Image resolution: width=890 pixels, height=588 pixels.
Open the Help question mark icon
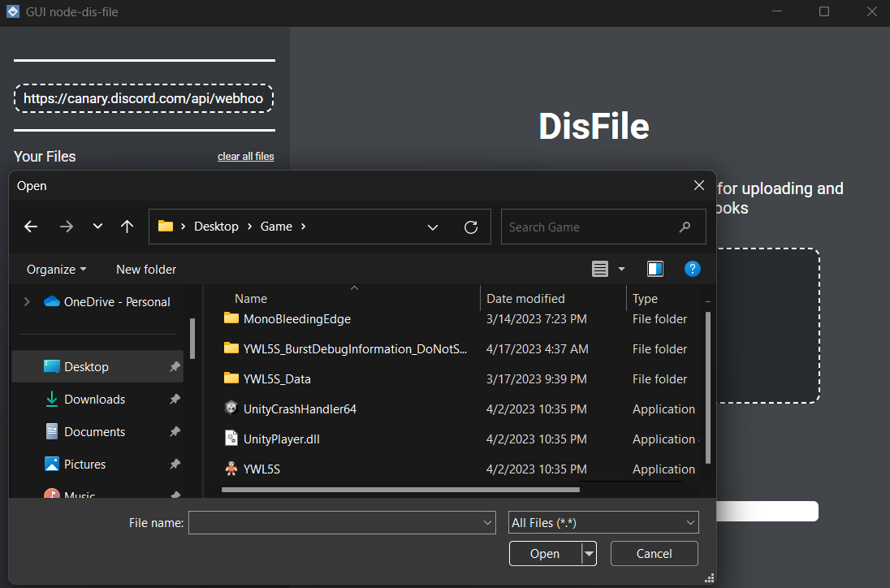pos(692,269)
